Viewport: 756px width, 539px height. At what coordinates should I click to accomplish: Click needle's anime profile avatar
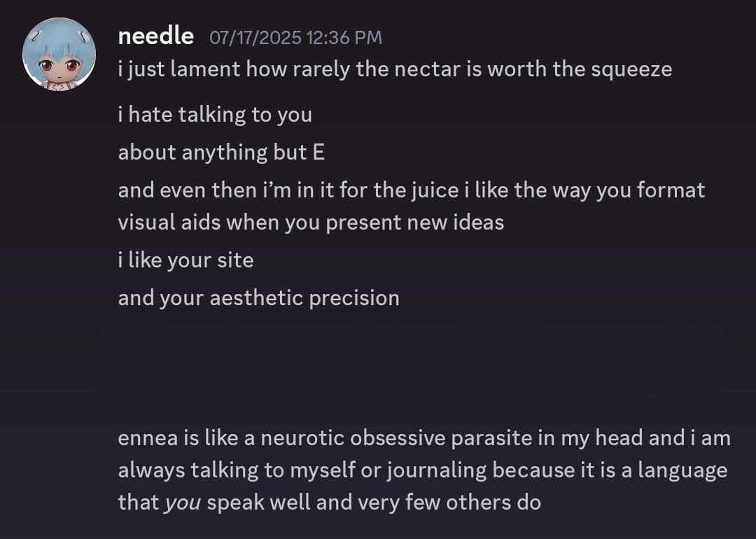(x=59, y=54)
